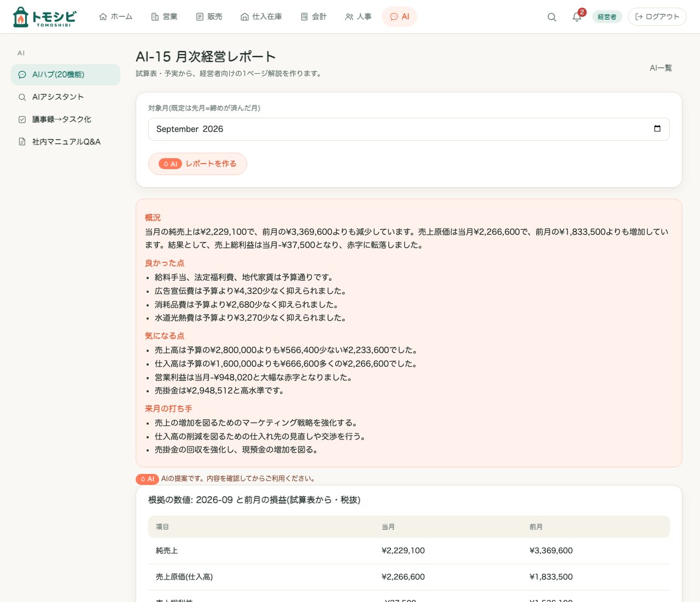Open the AI一覧 link
The height and width of the screenshot is (602, 700).
click(x=661, y=68)
